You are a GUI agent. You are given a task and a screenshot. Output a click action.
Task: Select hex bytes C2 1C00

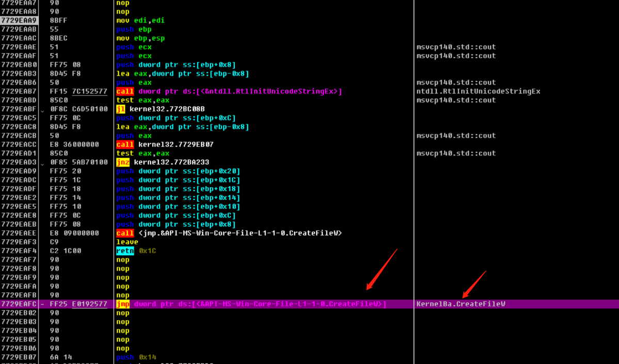point(65,251)
